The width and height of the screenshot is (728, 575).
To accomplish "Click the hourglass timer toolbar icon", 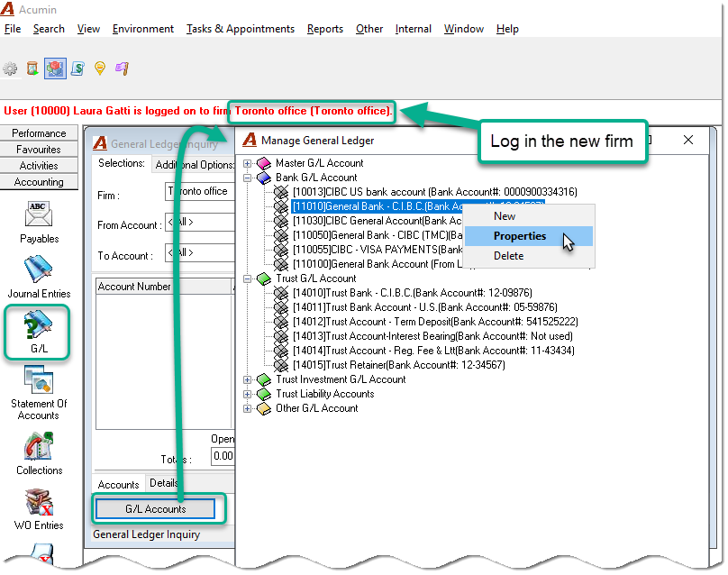I will tap(32, 68).
